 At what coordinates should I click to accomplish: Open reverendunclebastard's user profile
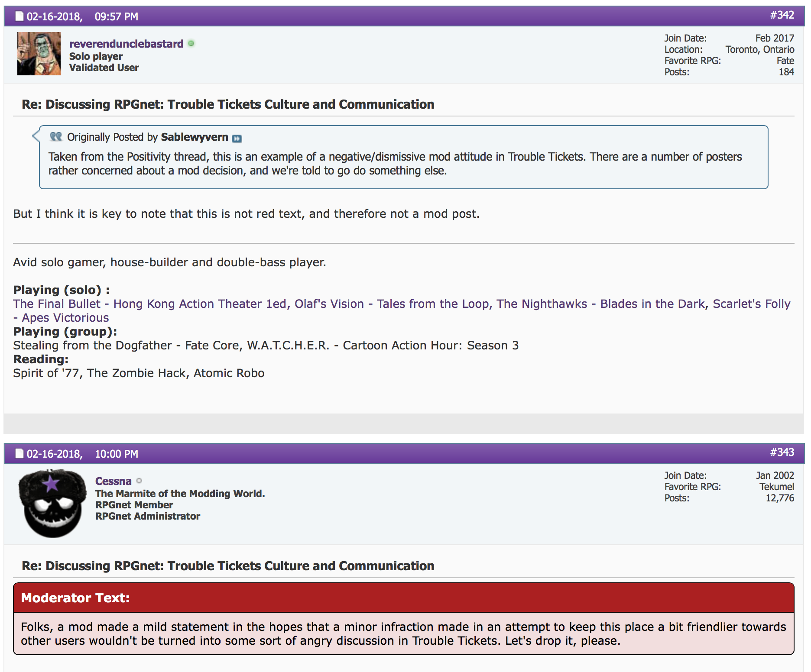[x=127, y=44]
